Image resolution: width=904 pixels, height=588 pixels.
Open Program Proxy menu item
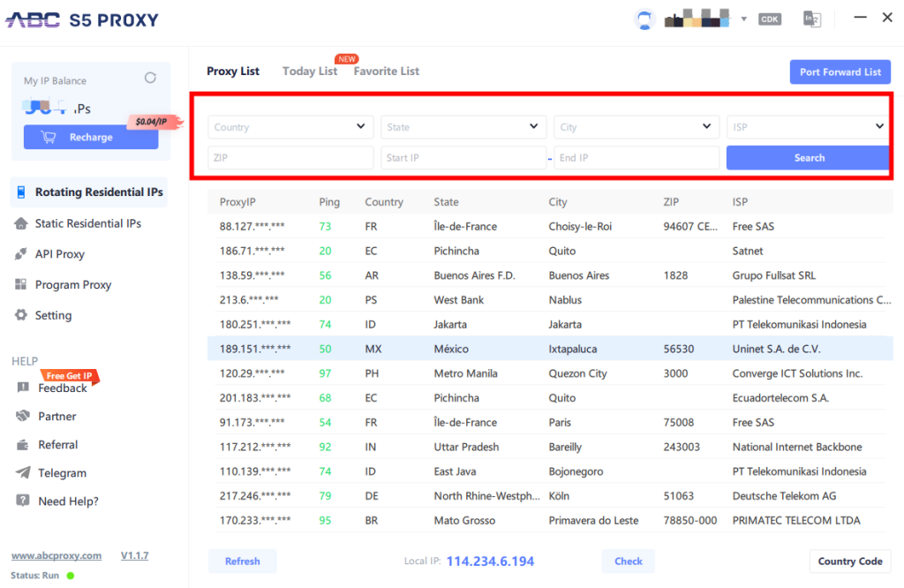[x=72, y=284]
